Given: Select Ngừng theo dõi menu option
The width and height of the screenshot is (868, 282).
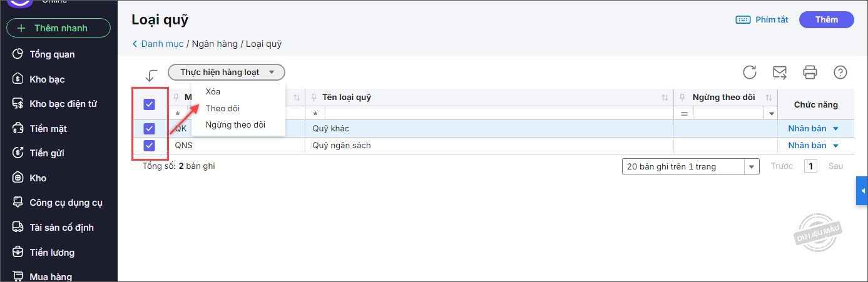Looking at the screenshot, I should pos(235,125).
